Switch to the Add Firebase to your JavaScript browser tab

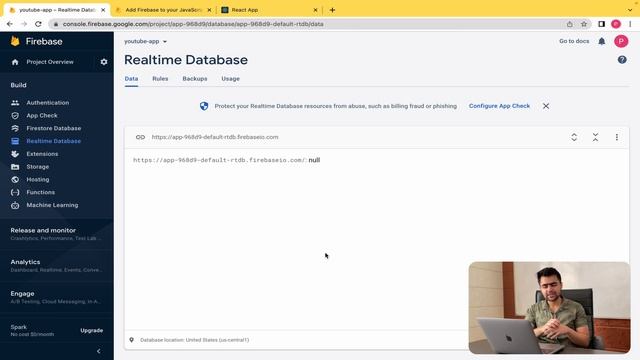click(163, 10)
